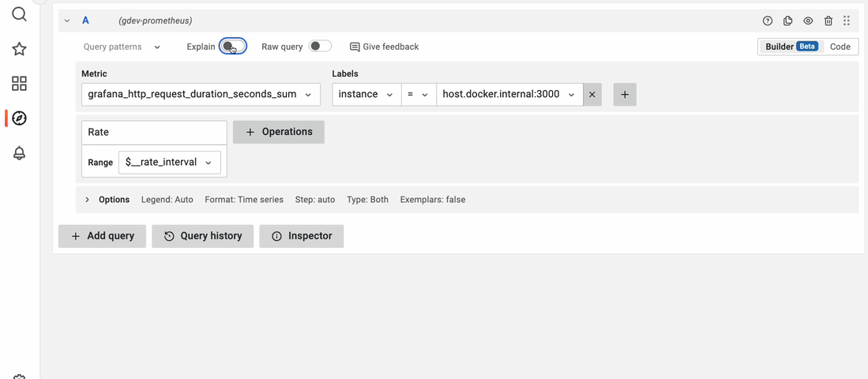Click the Add query button
This screenshot has height=379, width=868.
[x=102, y=236]
